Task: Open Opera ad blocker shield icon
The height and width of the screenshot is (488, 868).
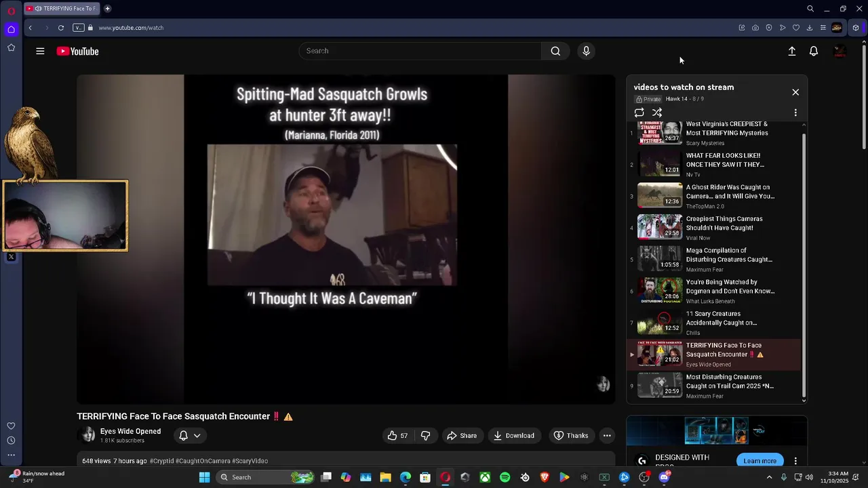Action: [x=769, y=28]
